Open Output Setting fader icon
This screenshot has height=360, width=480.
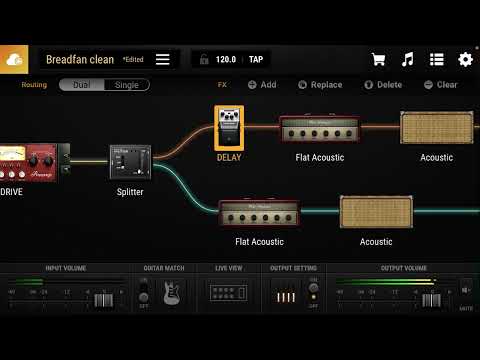click(x=286, y=297)
